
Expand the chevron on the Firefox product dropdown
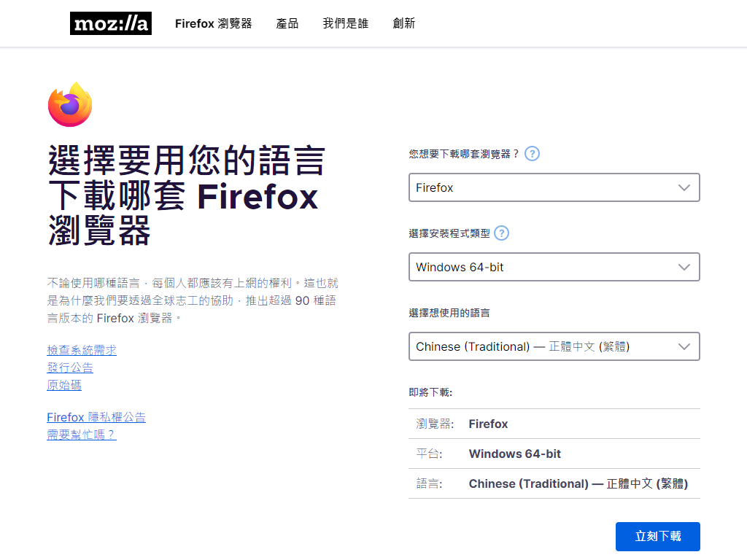click(684, 187)
